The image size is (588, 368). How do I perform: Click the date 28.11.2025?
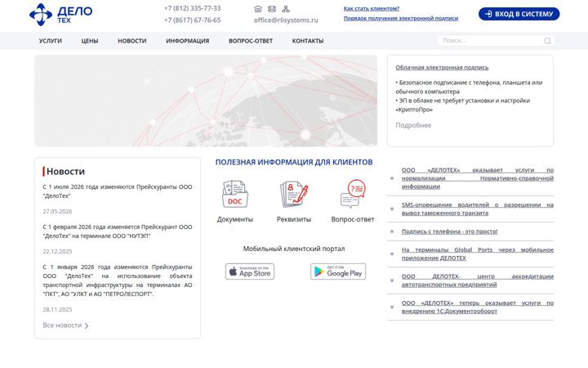click(x=57, y=310)
